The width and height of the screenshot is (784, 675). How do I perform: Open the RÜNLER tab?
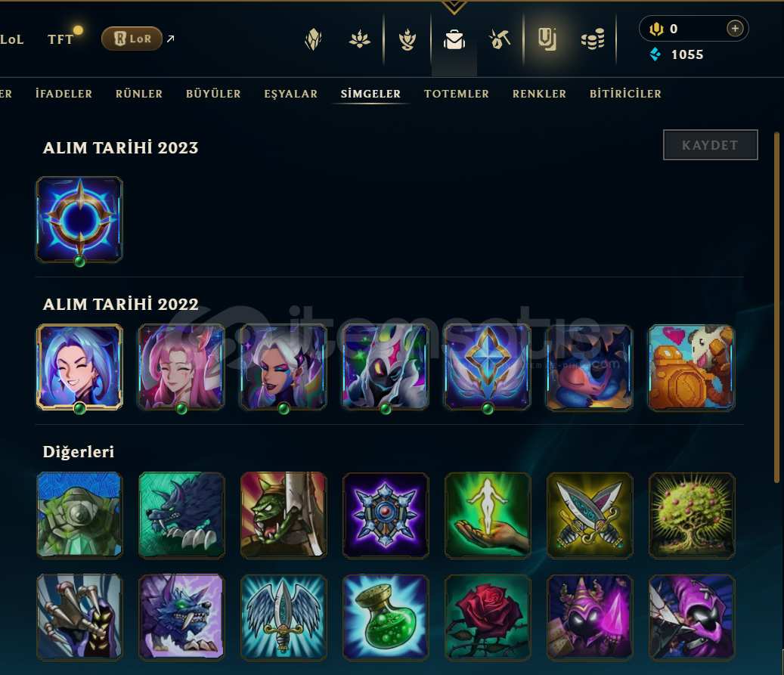click(139, 94)
